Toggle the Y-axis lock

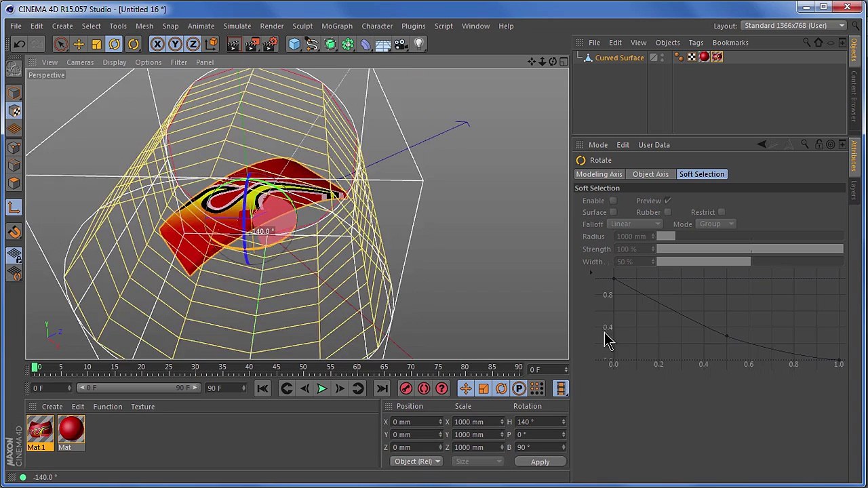click(175, 44)
